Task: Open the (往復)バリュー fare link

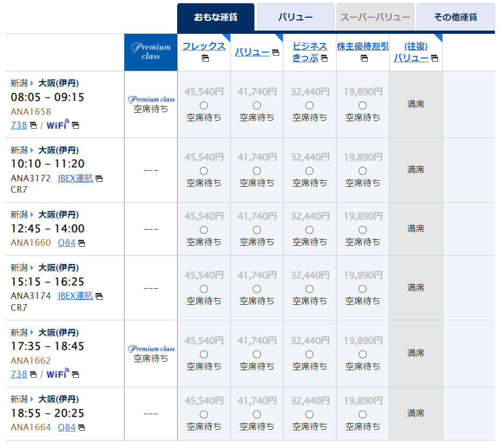Action: click(412, 52)
